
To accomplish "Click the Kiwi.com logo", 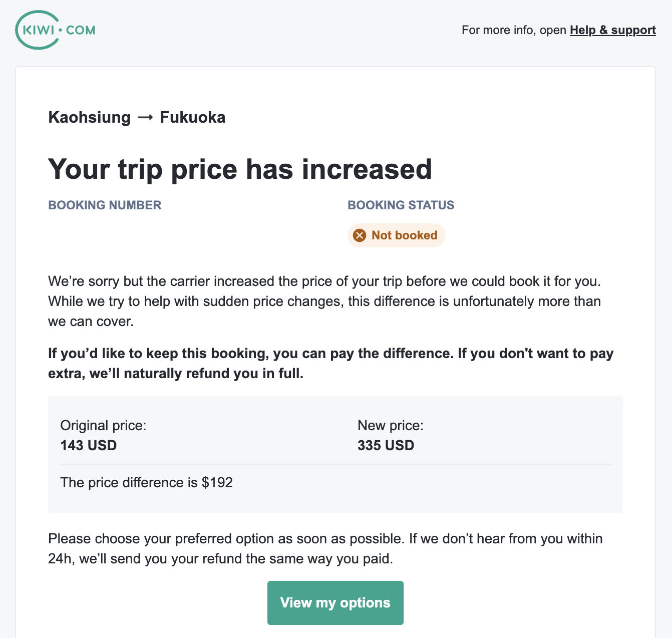I will click(55, 30).
